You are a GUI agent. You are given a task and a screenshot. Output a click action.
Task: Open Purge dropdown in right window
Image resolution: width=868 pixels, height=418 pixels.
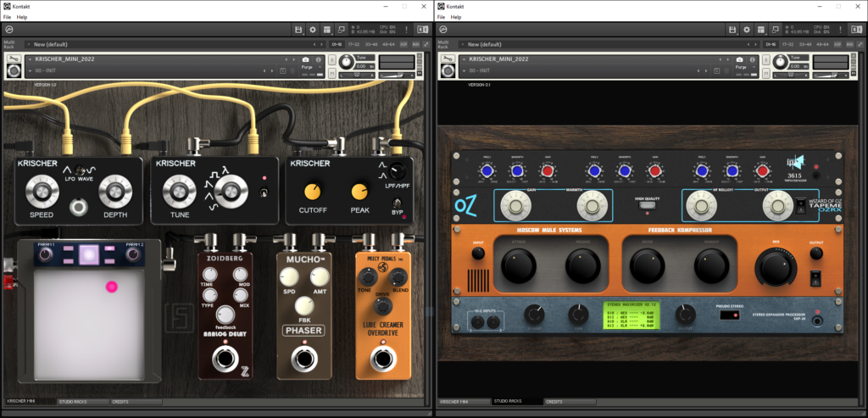point(744,67)
